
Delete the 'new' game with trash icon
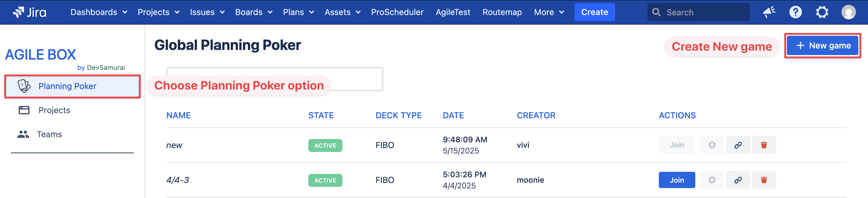point(763,145)
